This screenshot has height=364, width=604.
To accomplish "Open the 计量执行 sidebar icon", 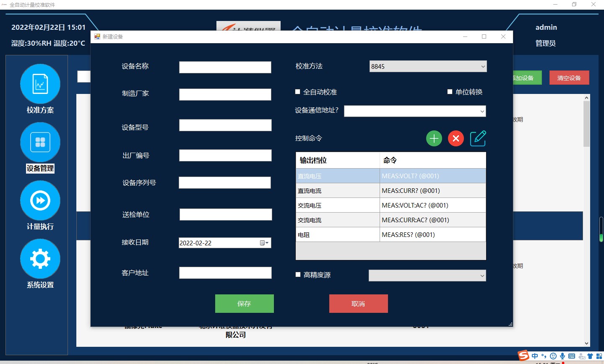I will point(40,200).
